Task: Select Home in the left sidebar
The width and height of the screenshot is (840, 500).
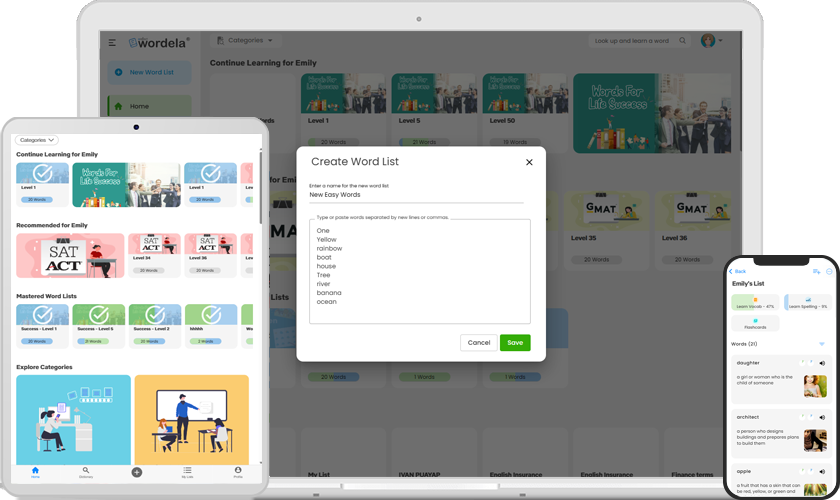Action: click(x=149, y=106)
